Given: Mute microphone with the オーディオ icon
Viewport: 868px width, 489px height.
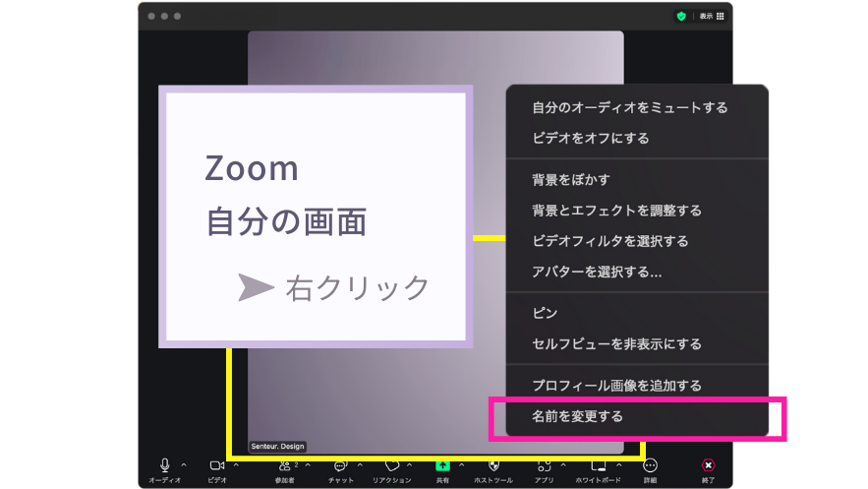Looking at the screenshot, I should point(164,465).
